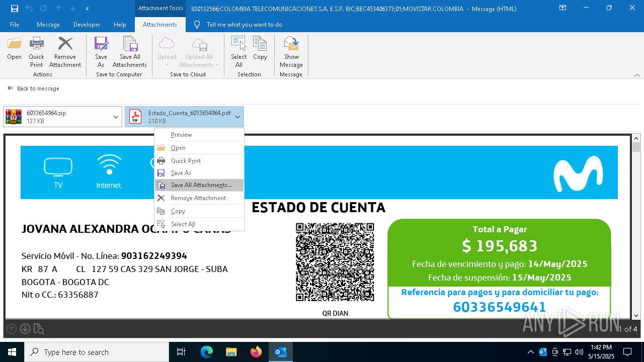Click the preview scrollbar down arrow
644x362 pixels.
pyautogui.click(x=636, y=315)
